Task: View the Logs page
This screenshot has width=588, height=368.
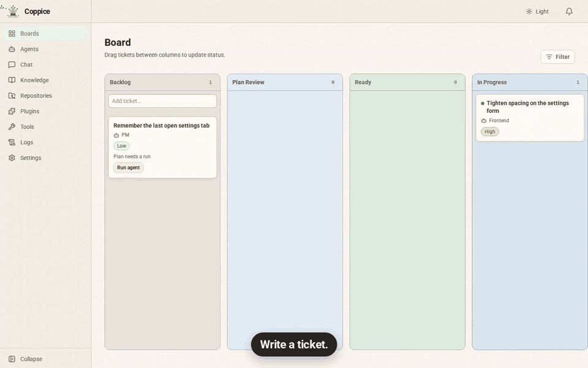Action: [46, 142]
